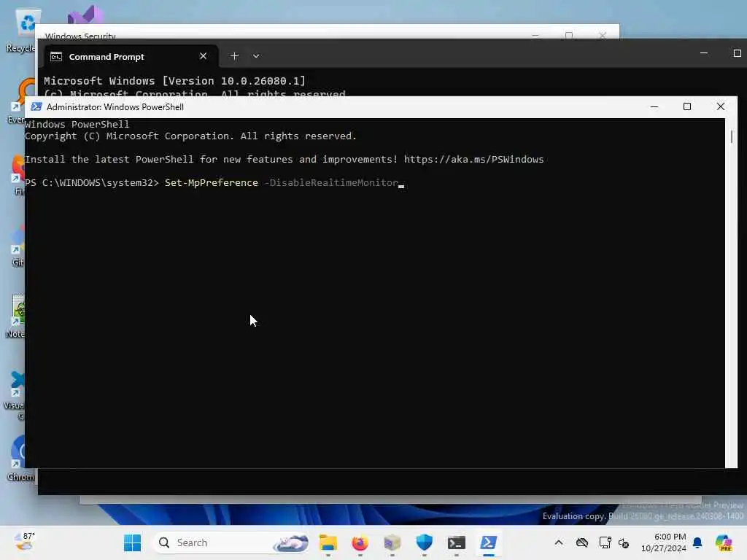Click the https://aka.ms/PSWindows URL
Viewport: 747px width, 560px height.
473,160
